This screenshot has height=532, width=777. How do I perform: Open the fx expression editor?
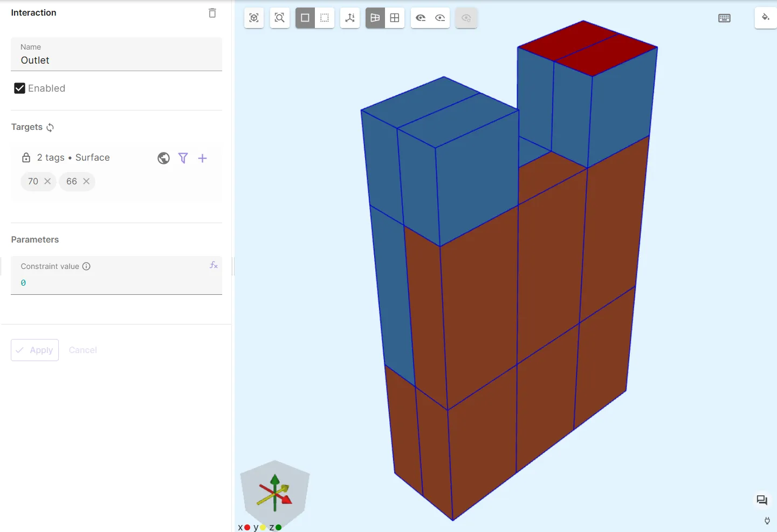point(214,265)
